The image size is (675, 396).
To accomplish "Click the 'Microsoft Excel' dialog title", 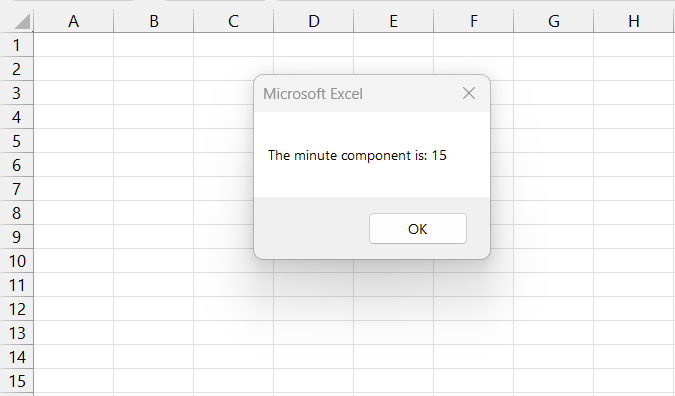I will point(313,93).
